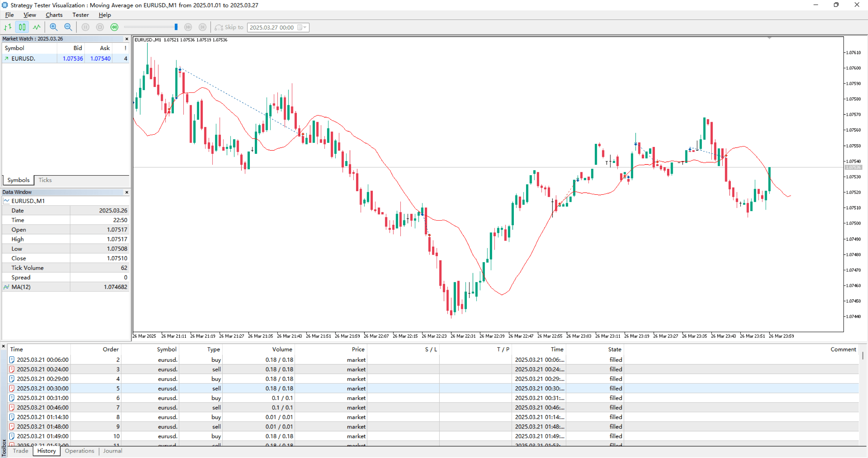Click the green rewind playback button
The width and height of the screenshot is (868, 458).
(114, 27)
